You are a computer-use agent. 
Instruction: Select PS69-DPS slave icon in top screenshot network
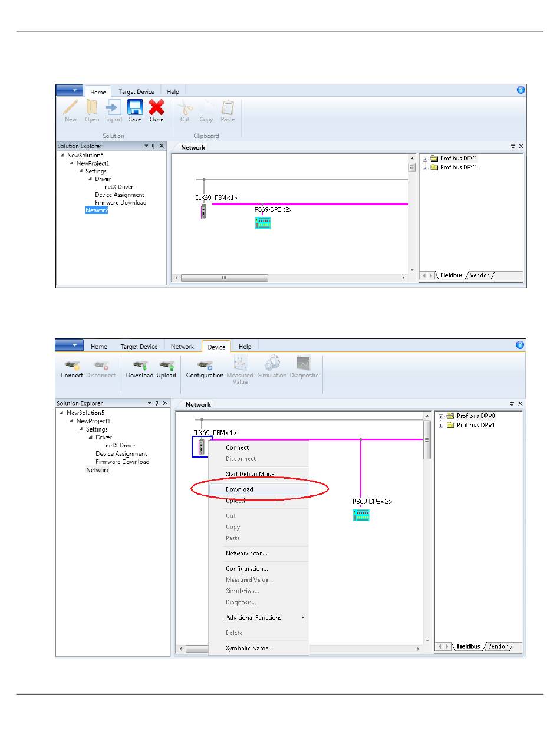point(263,222)
